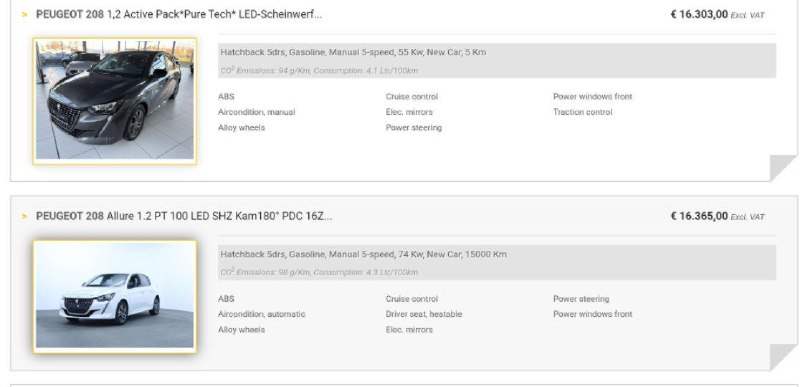The image size is (800, 387).
Task: Click Aircondition, manual feature
Action: 257,112
